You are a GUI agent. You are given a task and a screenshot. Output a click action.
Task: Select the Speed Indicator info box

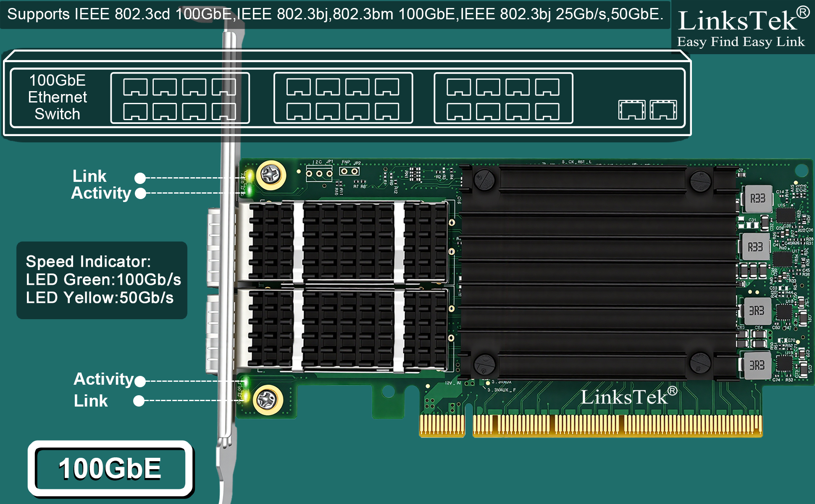tap(102, 280)
